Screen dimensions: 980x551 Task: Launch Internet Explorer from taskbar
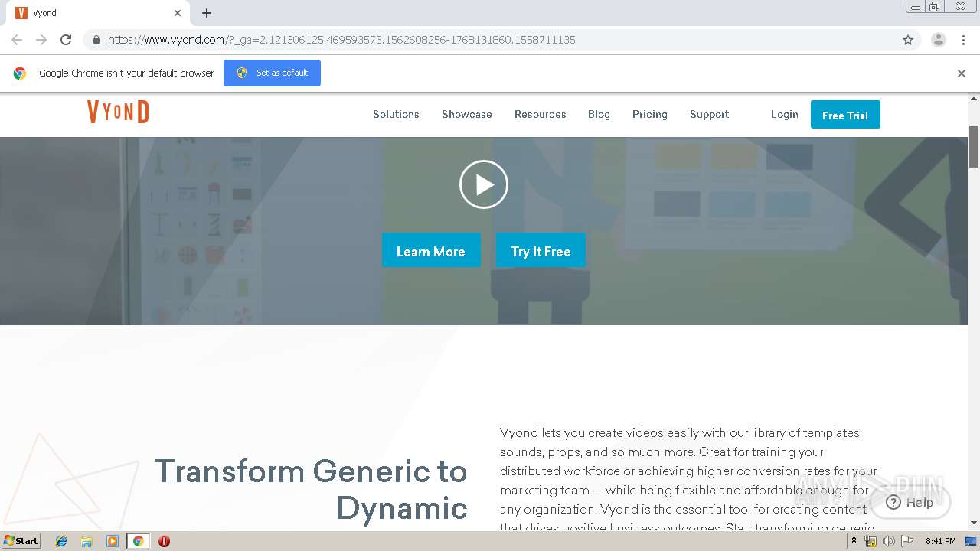coord(61,541)
